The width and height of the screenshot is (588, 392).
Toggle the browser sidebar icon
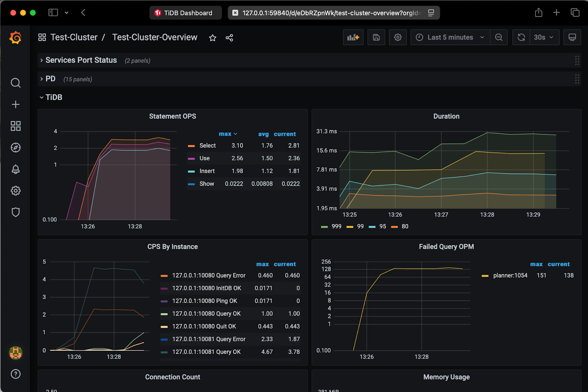pyautogui.click(x=53, y=13)
